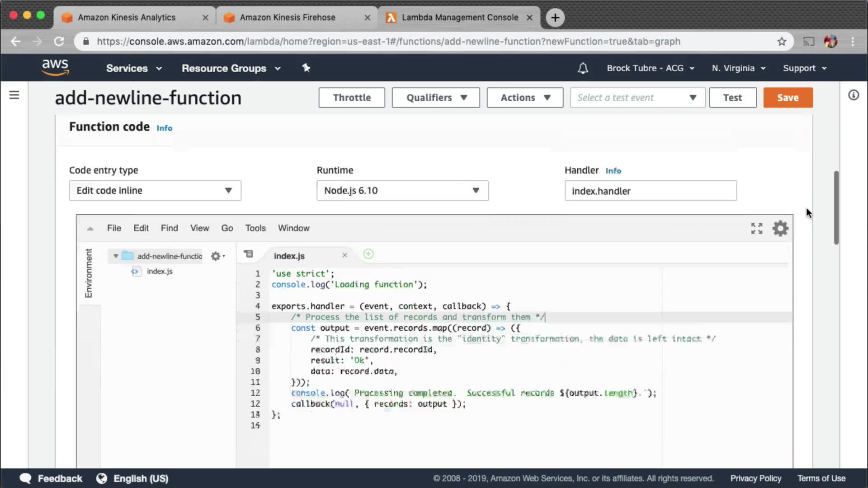868x488 pixels.
Task: Expand the Qualifiers dropdown button
Action: click(435, 98)
